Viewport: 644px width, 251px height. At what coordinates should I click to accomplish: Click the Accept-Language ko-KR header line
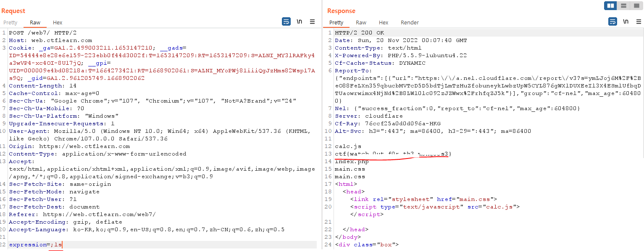[147, 230]
